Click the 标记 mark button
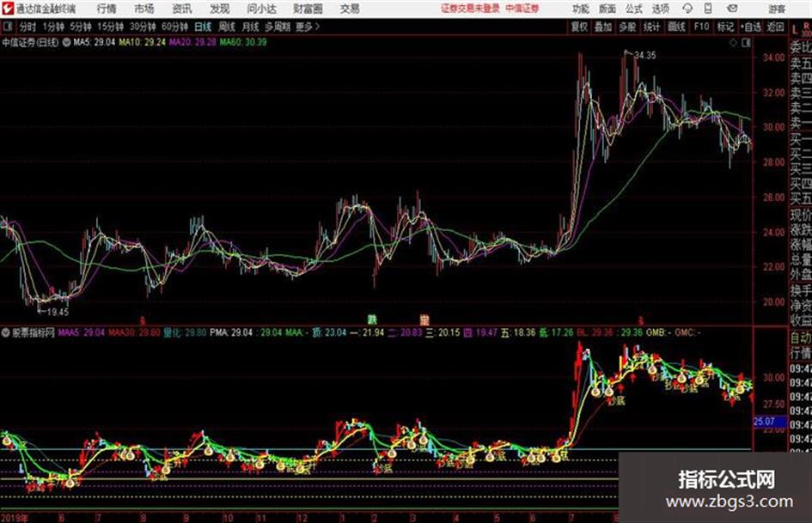Screen dimensions: 812x523 (725, 27)
